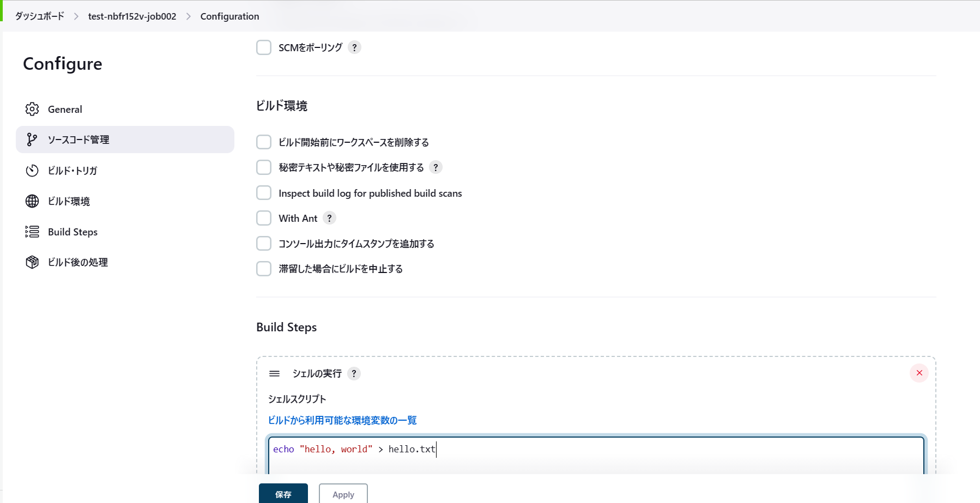
Task: Grab the シェルの実行 drag handle
Action: pyautogui.click(x=274, y=373)
